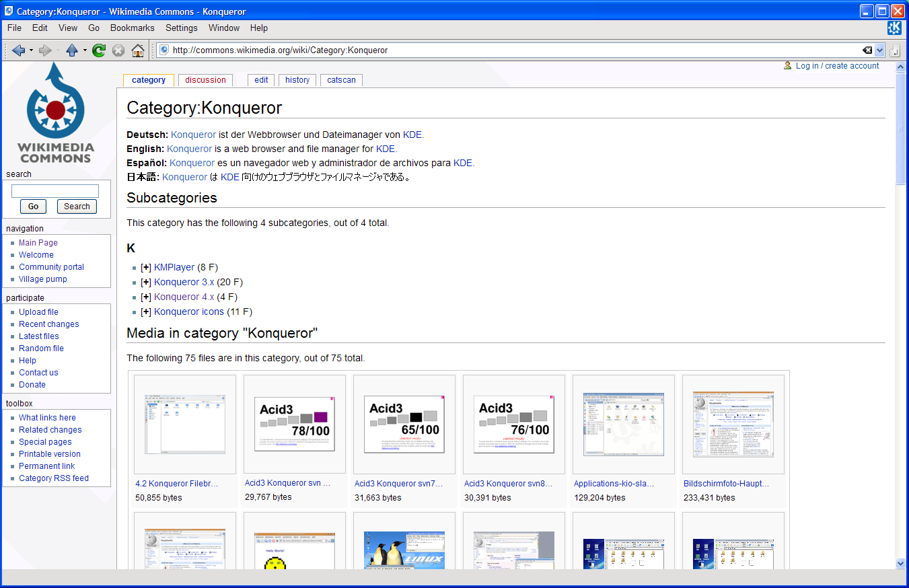Expand the Konqueror icons subcategory
Viewport: 909px width, 588px height.
pos(145,311)
